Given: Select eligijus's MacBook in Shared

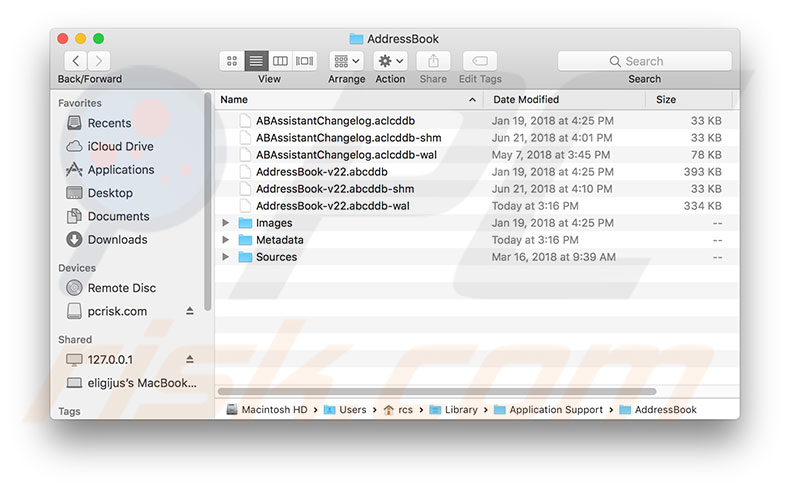Looking at the screenshot, I should (x=132, y=383).
